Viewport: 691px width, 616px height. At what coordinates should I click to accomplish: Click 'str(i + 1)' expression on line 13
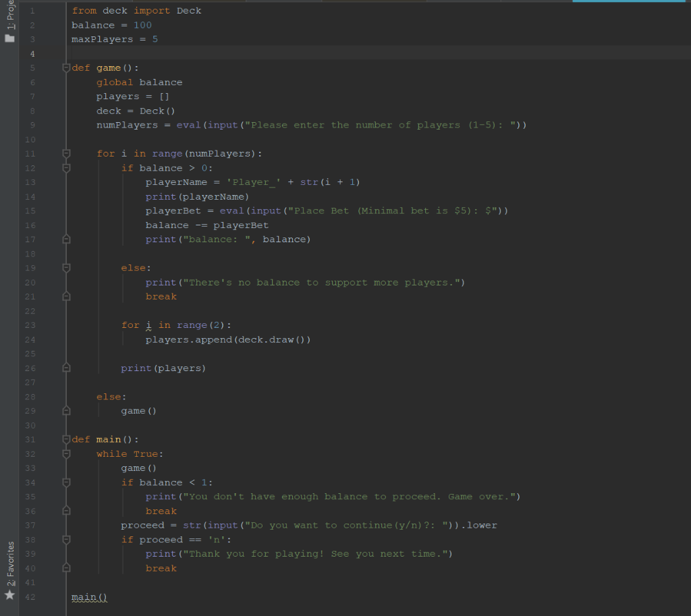click(x=330, y=182)
